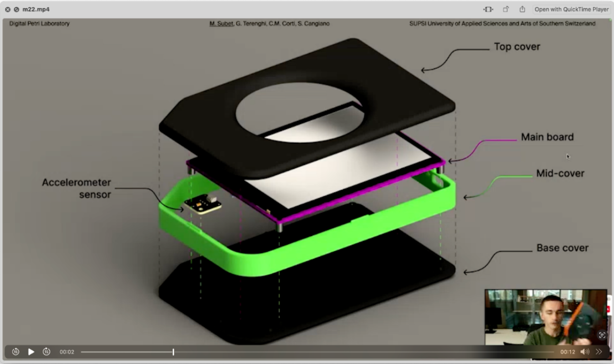
Task: Click Open with QuickTime Player
Action: (571, 9)
